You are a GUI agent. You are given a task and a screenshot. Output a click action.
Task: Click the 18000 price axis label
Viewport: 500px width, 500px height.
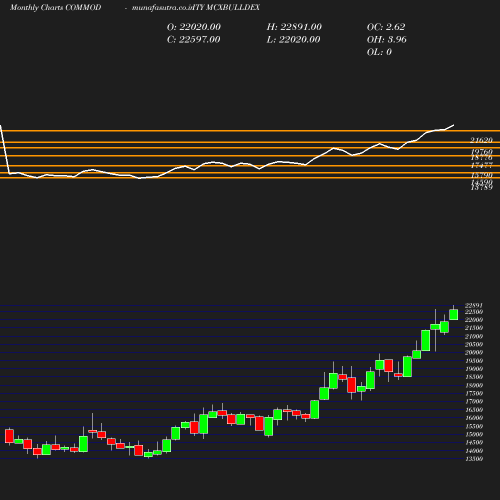click(474, 385)
